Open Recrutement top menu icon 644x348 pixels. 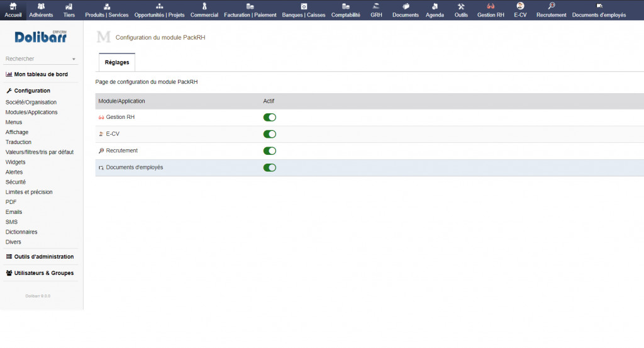point(551,6)
